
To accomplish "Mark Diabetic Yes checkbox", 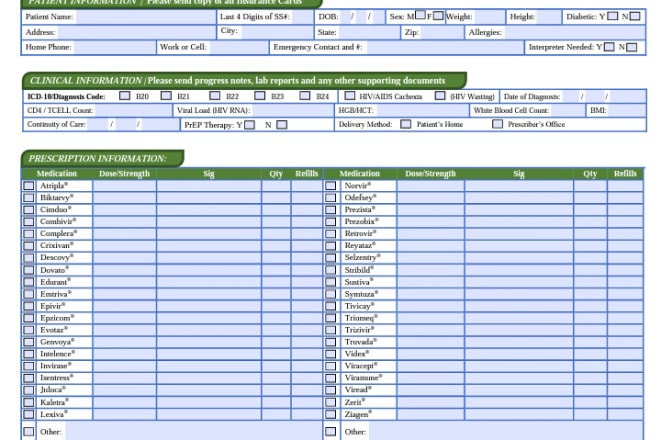I will click(x=613, y=16).
